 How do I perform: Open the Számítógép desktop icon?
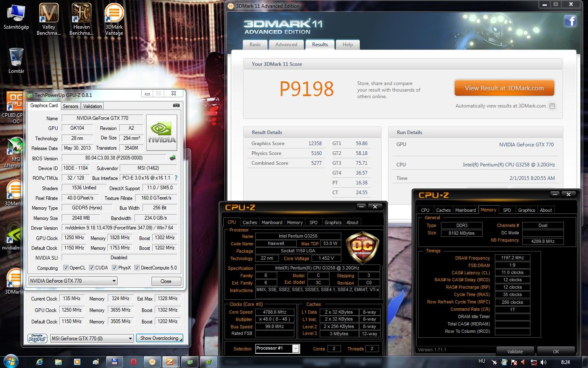pos(16,17)
